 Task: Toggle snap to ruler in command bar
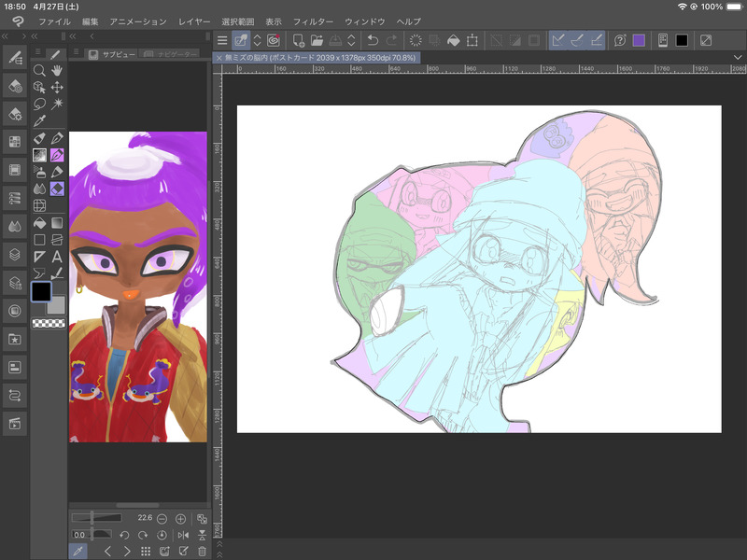(x=559, y=40)
